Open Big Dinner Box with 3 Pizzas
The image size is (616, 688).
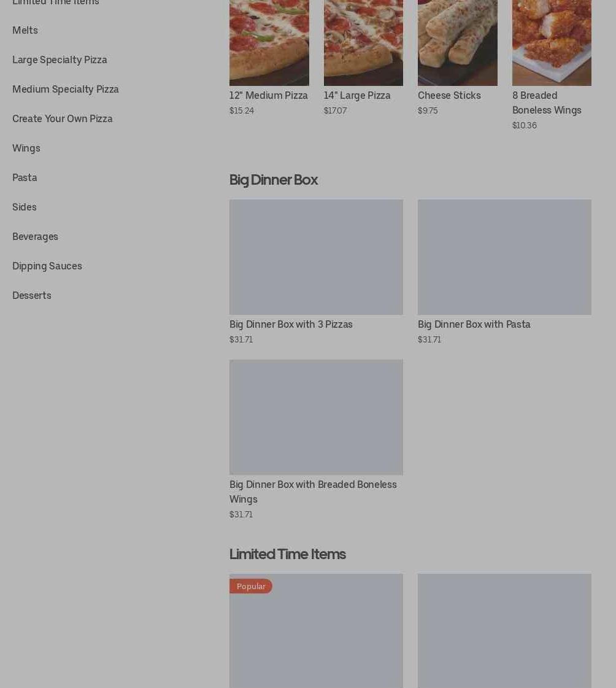pos(316,257)
